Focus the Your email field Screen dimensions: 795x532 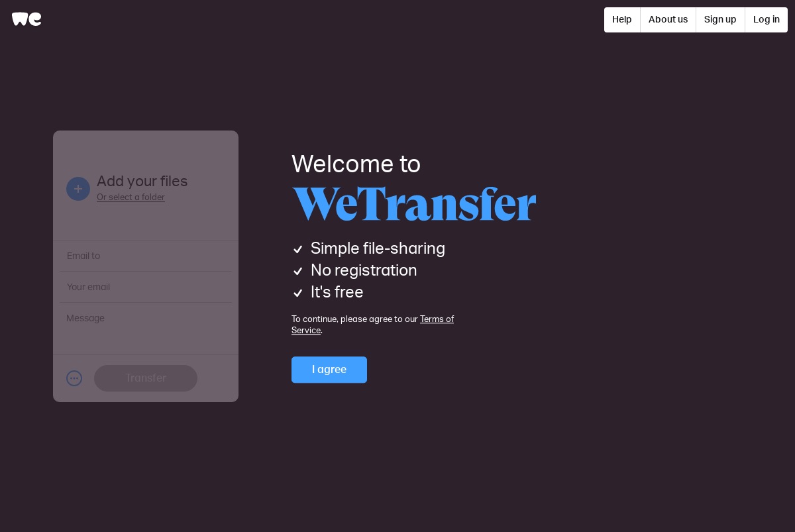click(x=146, y=287)
